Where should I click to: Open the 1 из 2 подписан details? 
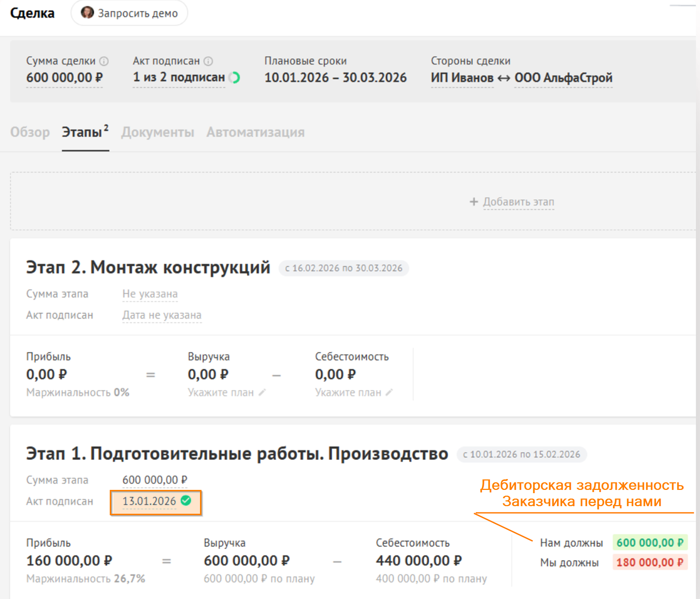coord(179,78)
